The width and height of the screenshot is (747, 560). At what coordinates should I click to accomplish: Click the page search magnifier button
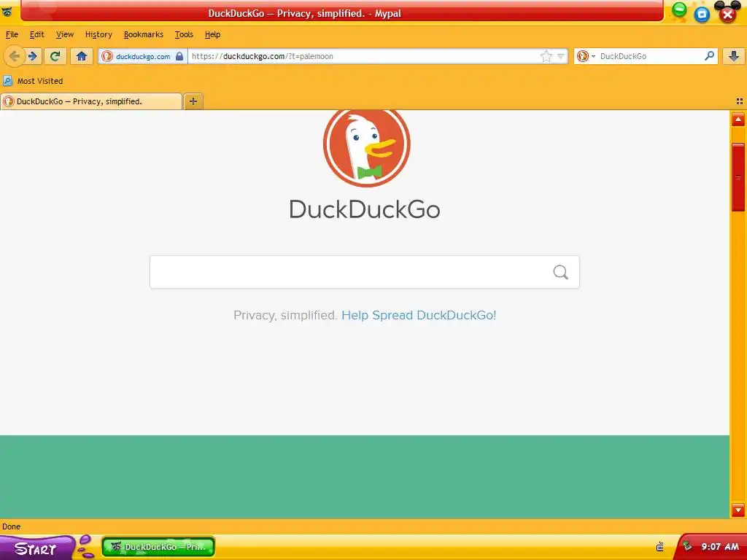[x=561, y=272]
